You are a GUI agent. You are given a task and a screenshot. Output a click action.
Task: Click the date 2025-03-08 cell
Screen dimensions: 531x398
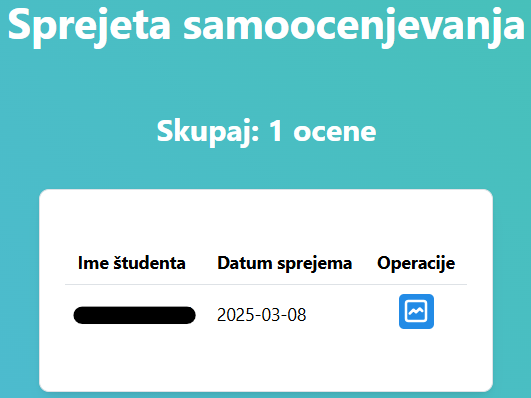coord(261,315)
